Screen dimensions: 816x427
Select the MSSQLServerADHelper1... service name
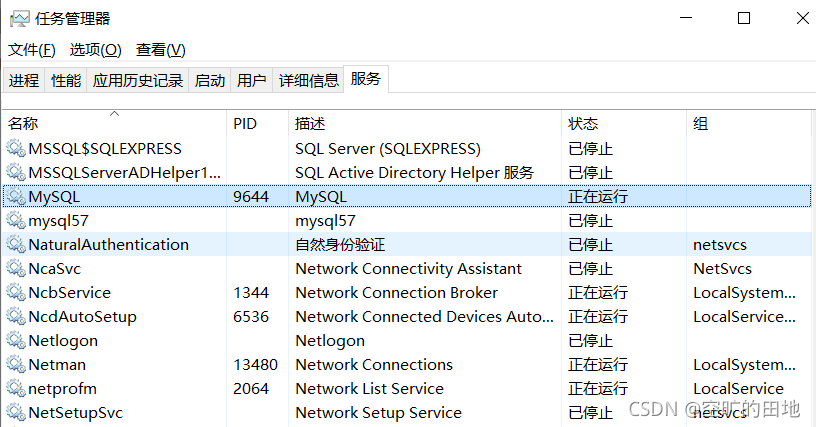124,173
